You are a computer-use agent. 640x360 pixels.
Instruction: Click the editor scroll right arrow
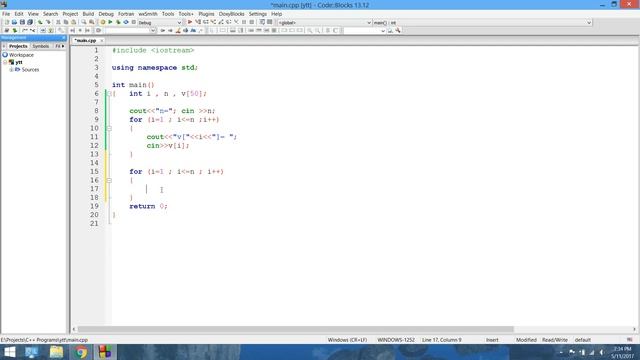[634, 329]
